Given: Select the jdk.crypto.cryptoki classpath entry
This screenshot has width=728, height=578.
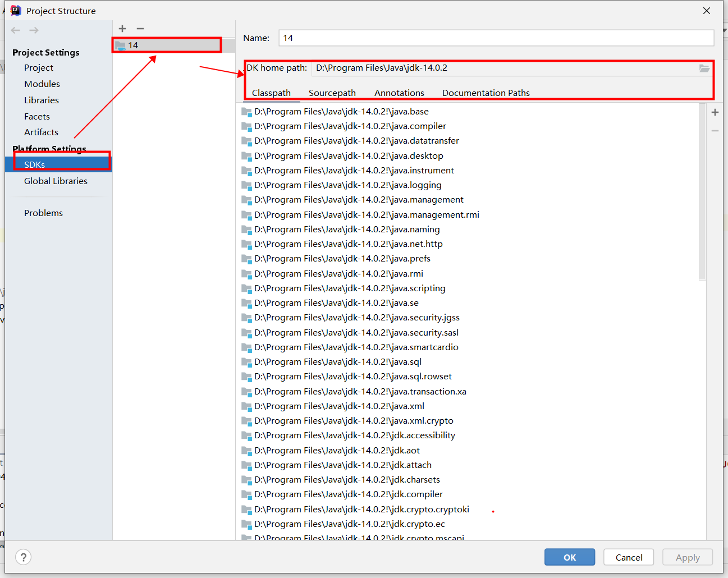Looking at the screenshot, I should [355, 509].
